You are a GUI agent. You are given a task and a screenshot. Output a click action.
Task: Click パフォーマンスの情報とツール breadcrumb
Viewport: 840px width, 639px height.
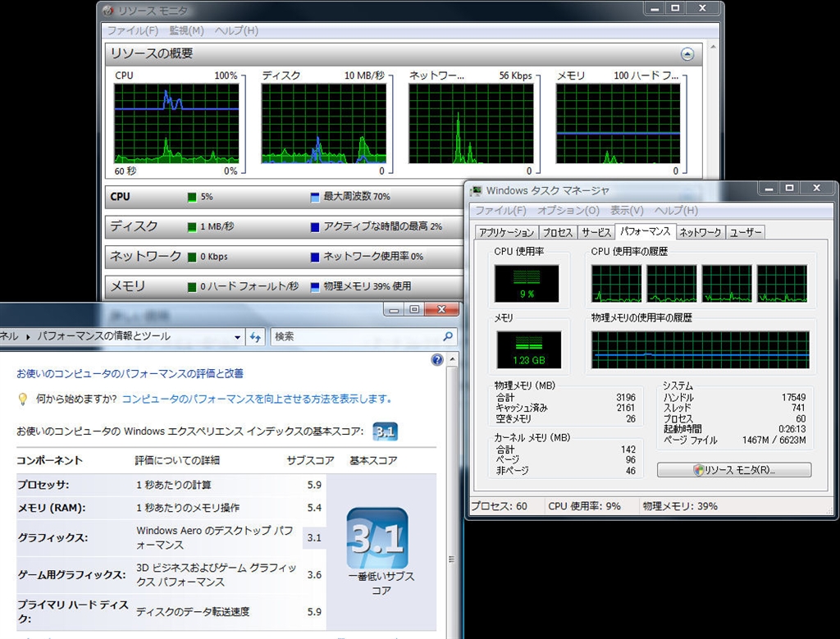103,336
